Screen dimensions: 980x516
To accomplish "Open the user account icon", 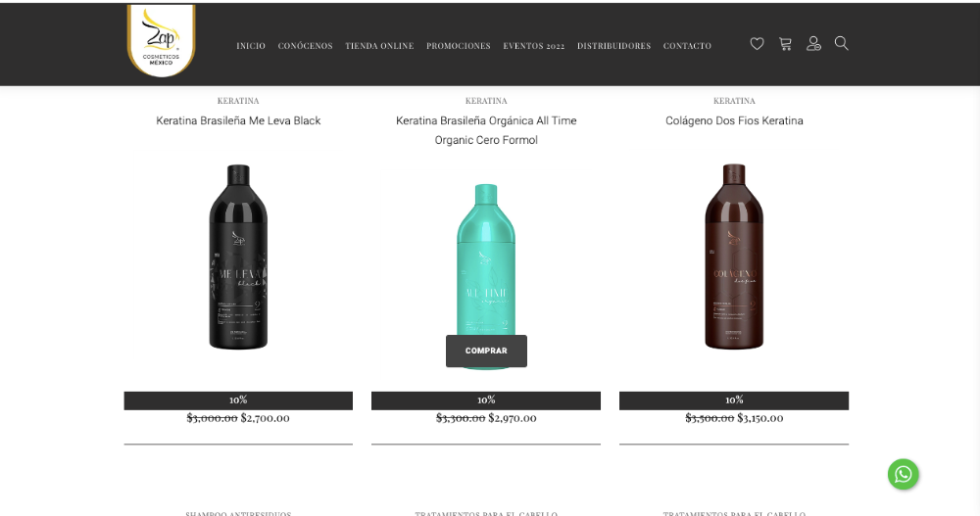I will pos(813,44).
